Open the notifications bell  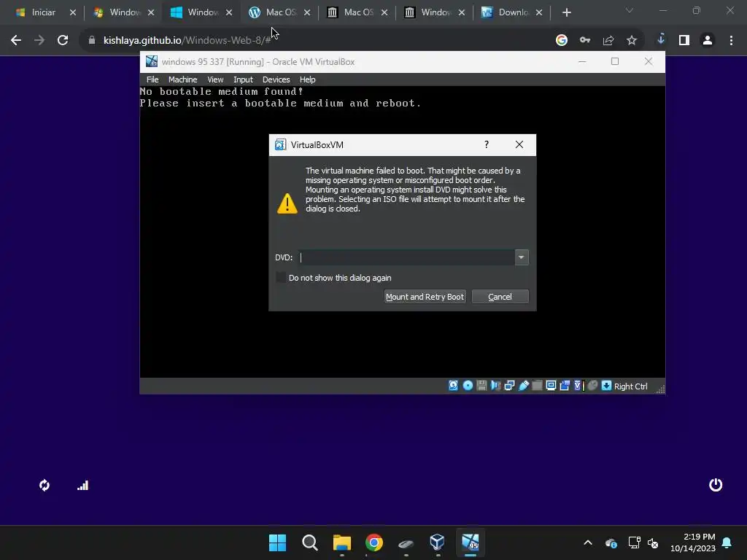pos(727,542)
